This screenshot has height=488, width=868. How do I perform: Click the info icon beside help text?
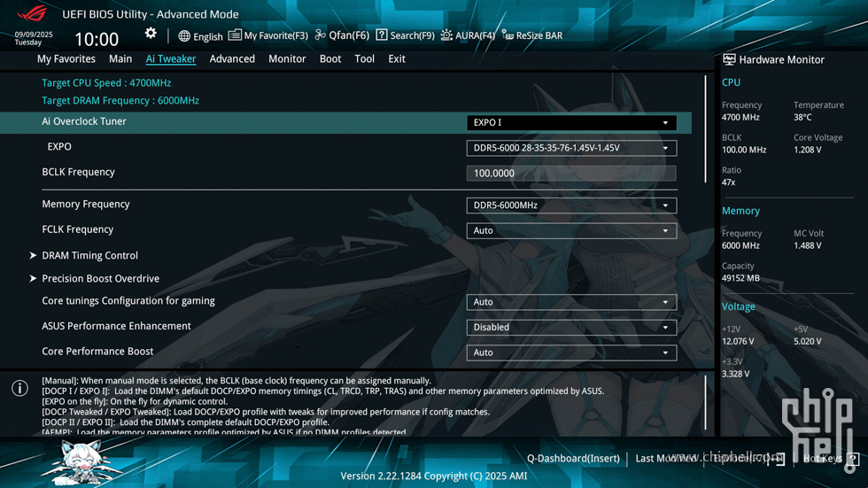(x=19, y=388)
